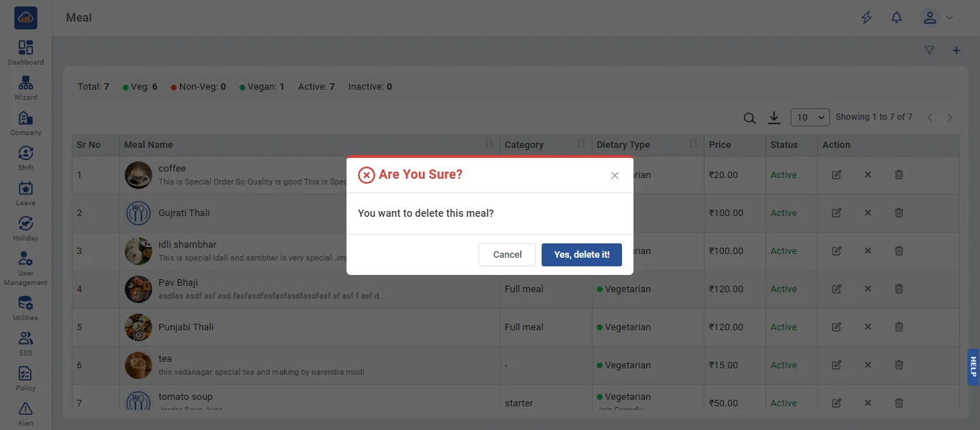Delete the tea meal
This screenshot has width=980, height=430.
(899, 365)
